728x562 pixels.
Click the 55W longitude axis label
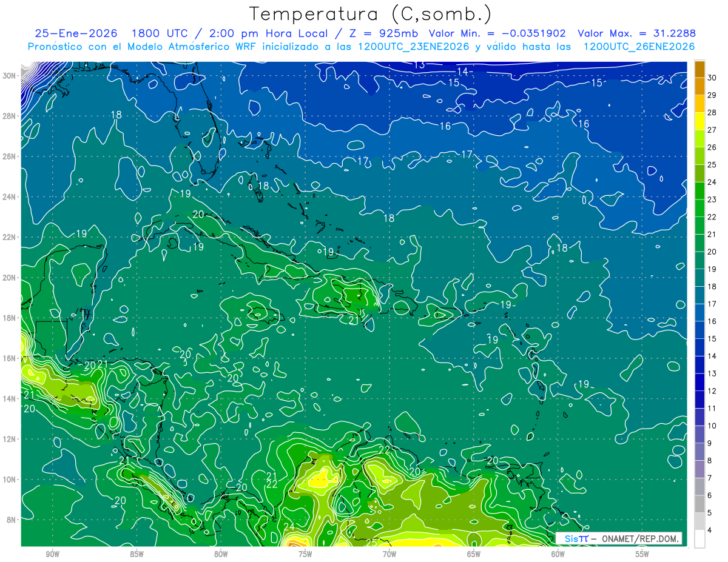click(642, 554)
